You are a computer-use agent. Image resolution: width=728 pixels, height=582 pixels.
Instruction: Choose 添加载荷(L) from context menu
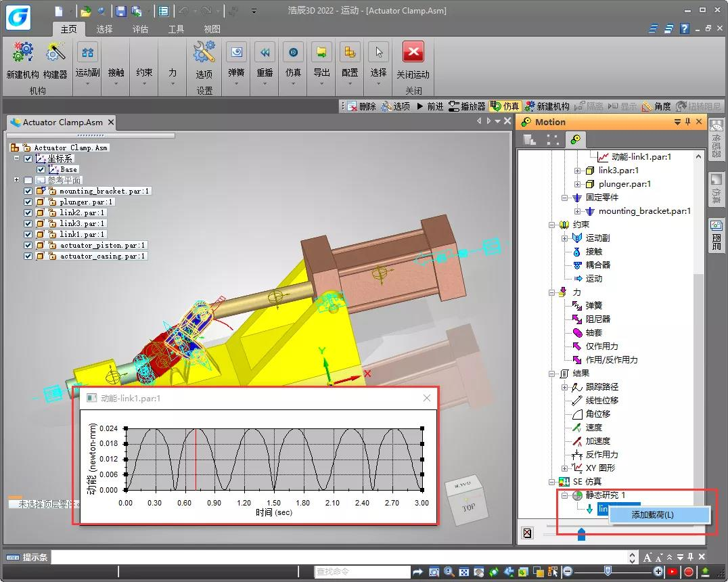pos(652,515)
